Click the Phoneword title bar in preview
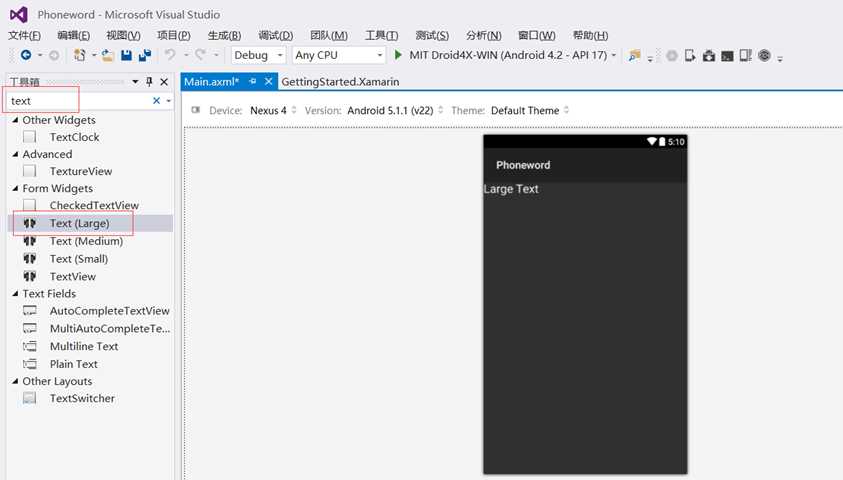The image size is (843, 480). [x=585, y=165]
